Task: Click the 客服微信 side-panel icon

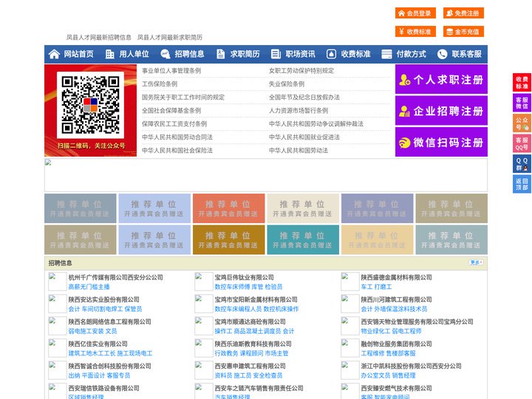Action: [x=522, y=103]
